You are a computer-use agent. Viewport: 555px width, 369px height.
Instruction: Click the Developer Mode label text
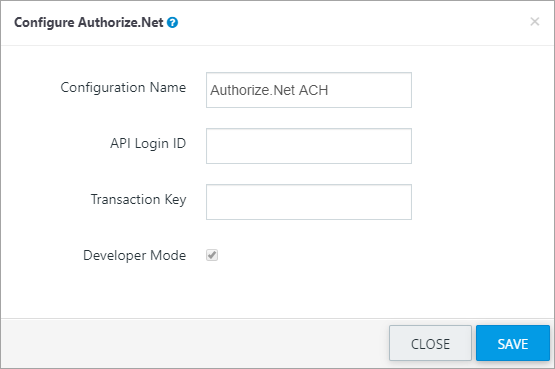pyautogui.click(x=135, y=255)
